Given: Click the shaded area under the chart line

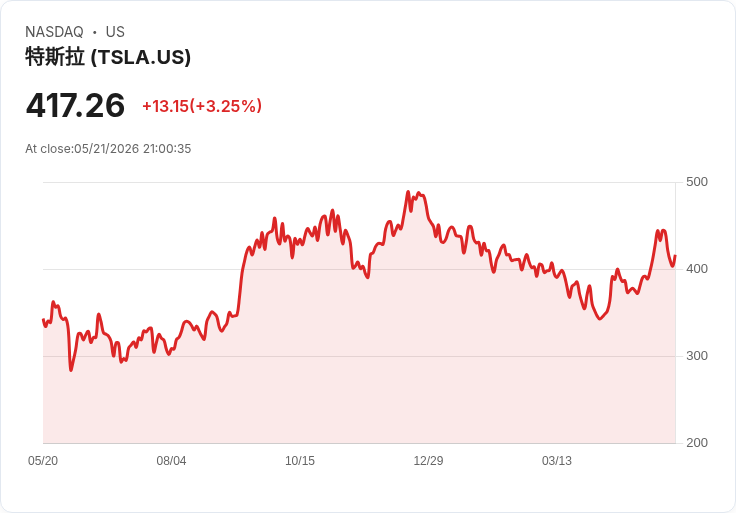Looking at the screenshot, I should [x=359, y=375].
